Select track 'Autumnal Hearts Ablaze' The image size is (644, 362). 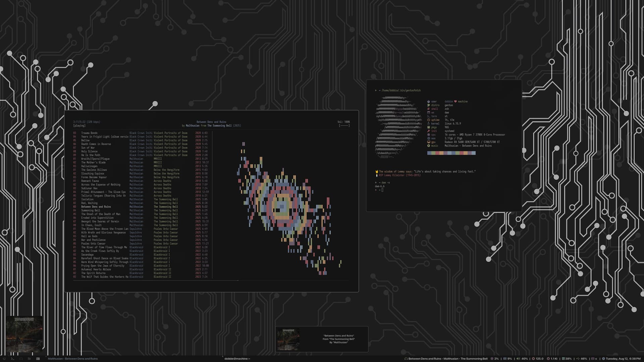pos(96,269)
